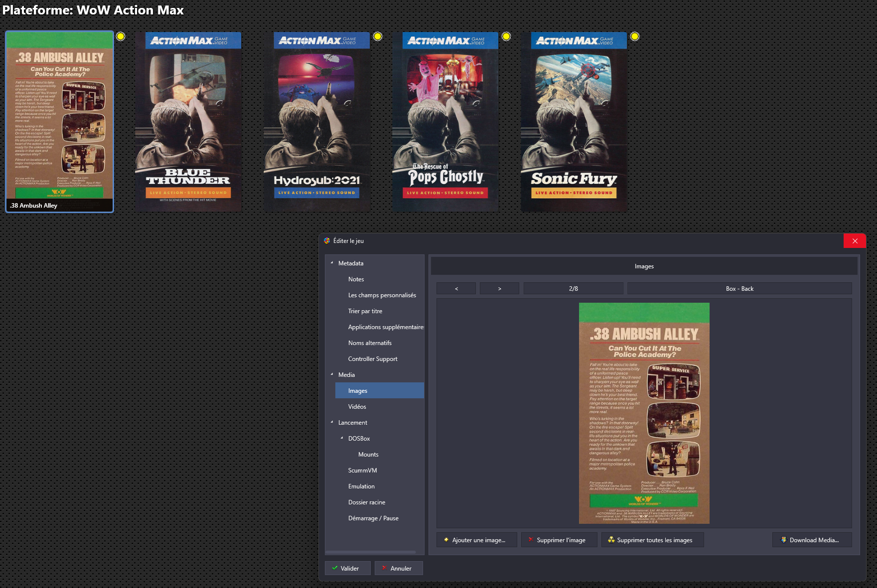Image resolution: width=877 pixels, height=588 pixels.
Task: Click the Images panel header
Action: (x=644, y=266)
